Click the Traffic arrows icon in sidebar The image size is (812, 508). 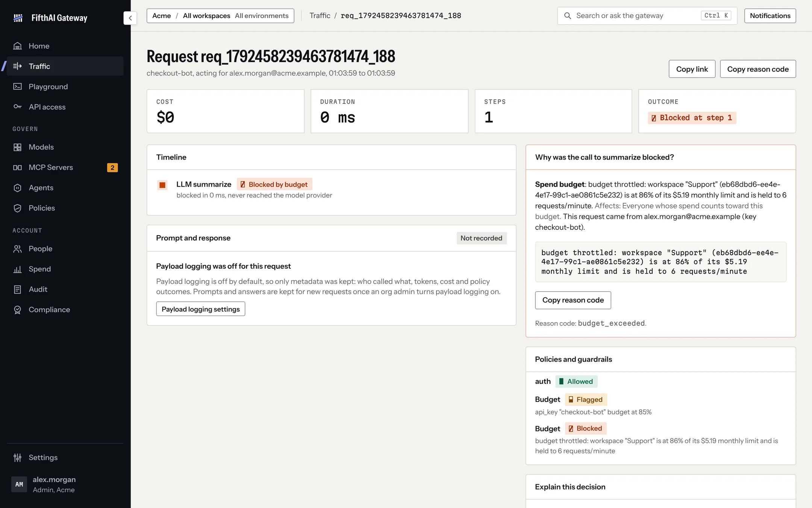click(x=17, y=66)
